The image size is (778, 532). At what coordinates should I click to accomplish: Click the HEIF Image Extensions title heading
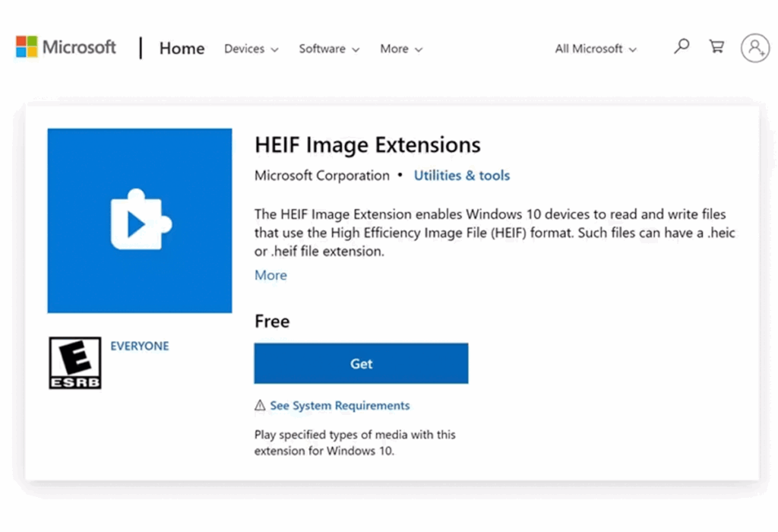click(367, 144)
